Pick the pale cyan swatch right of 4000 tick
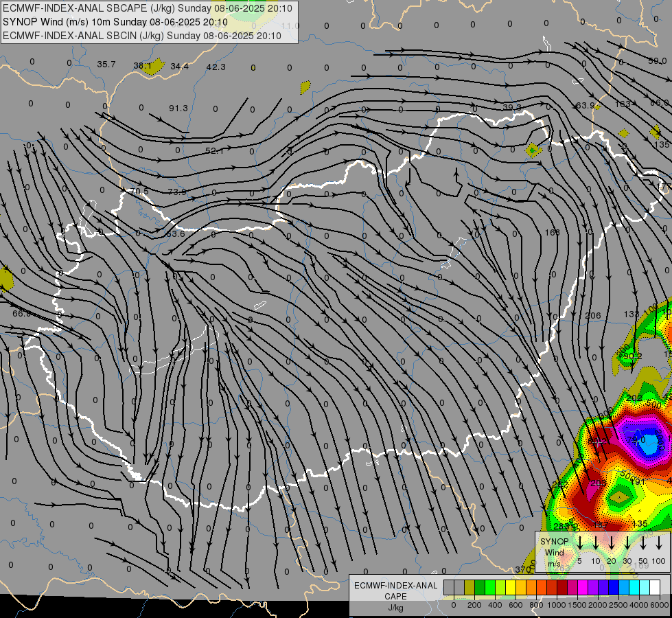The width and height of the screenshot is (672, 618). [645, 587]
